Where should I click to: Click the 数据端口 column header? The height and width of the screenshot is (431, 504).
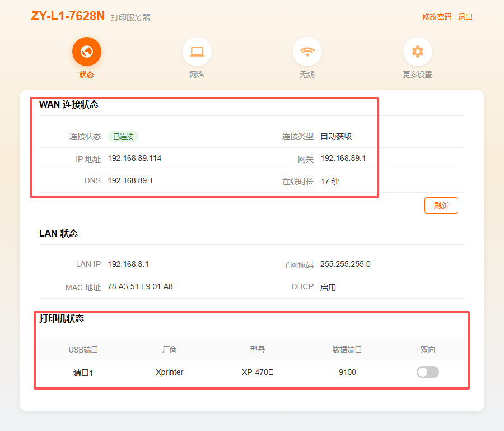click(x=347, y=350)
